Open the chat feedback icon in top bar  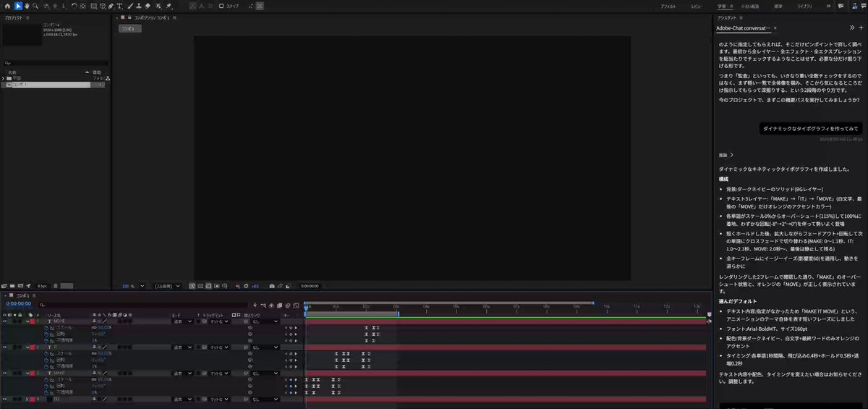pyautogui.click(x=841, y=7)
